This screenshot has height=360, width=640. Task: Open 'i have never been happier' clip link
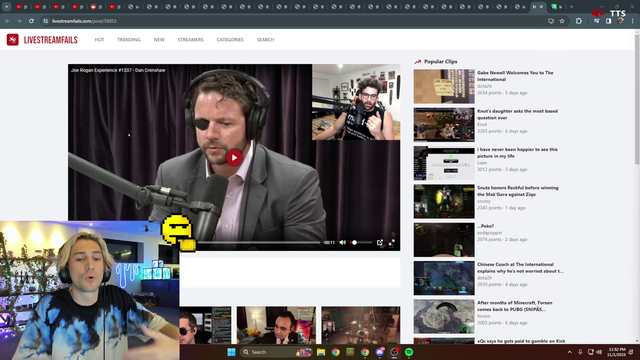[517, 153]
